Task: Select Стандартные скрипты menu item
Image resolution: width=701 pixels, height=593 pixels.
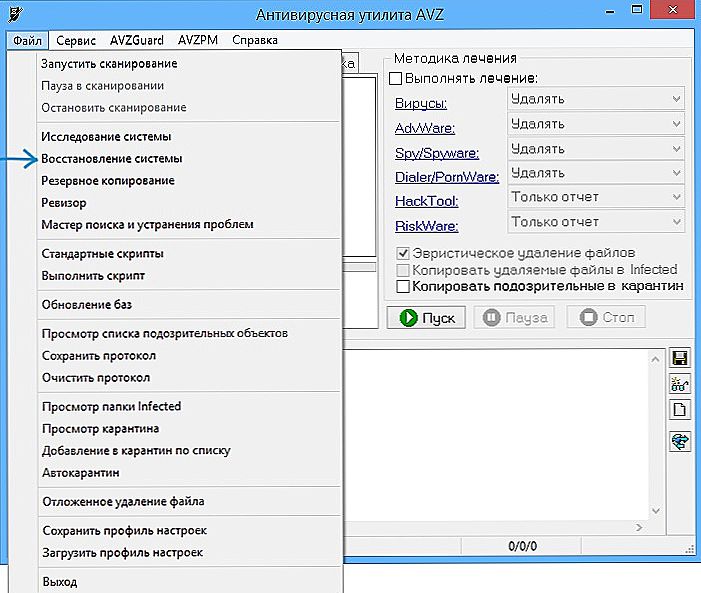Action: [x=189, y=254]
